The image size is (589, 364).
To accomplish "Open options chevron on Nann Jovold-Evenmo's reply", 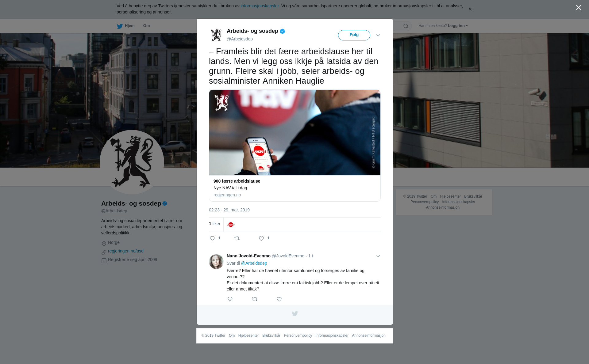I will tap(378, 256).
